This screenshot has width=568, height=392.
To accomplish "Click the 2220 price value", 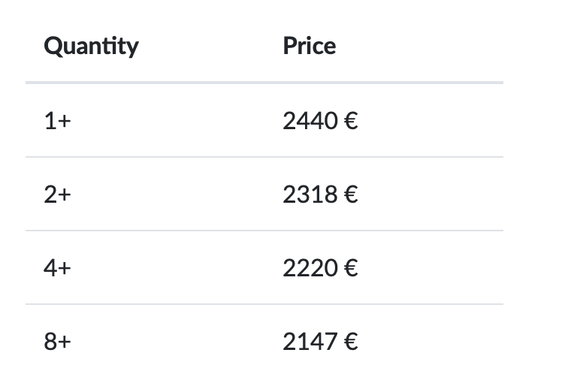I will pos(310,268).
